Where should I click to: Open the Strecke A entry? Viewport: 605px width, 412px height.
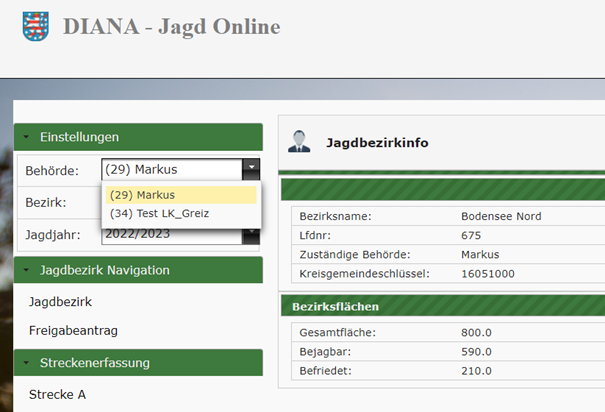coord(57,394)
